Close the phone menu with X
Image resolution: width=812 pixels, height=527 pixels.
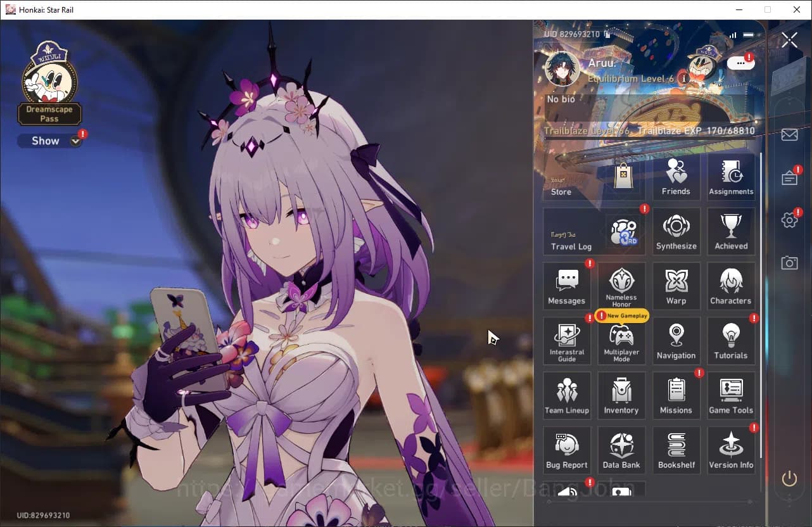[789, 41]
